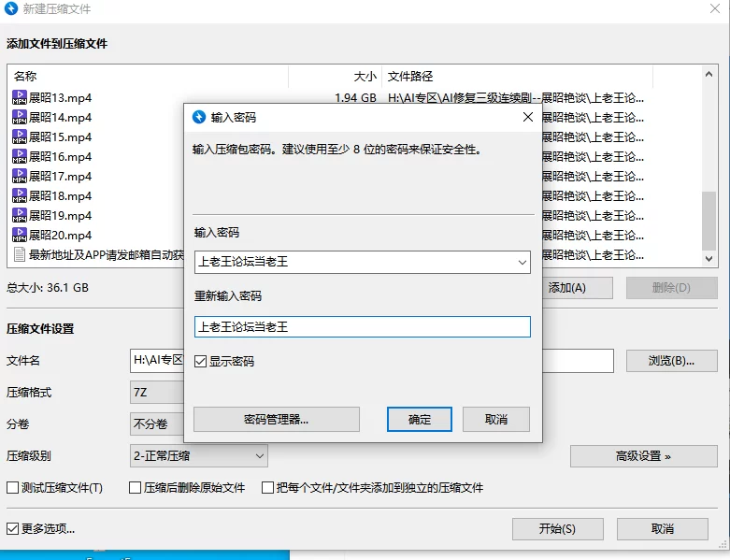Click the MP4 icon of 展昭16.mp4
The image size is (730, 560).
(19, 156)
